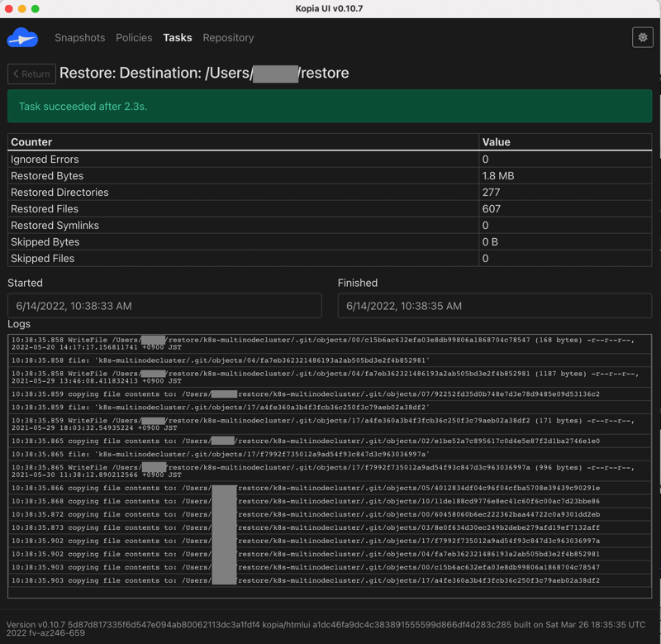661x644 pixels.
Task: Click the 1.8 MB value
Action: click(498, 176)
